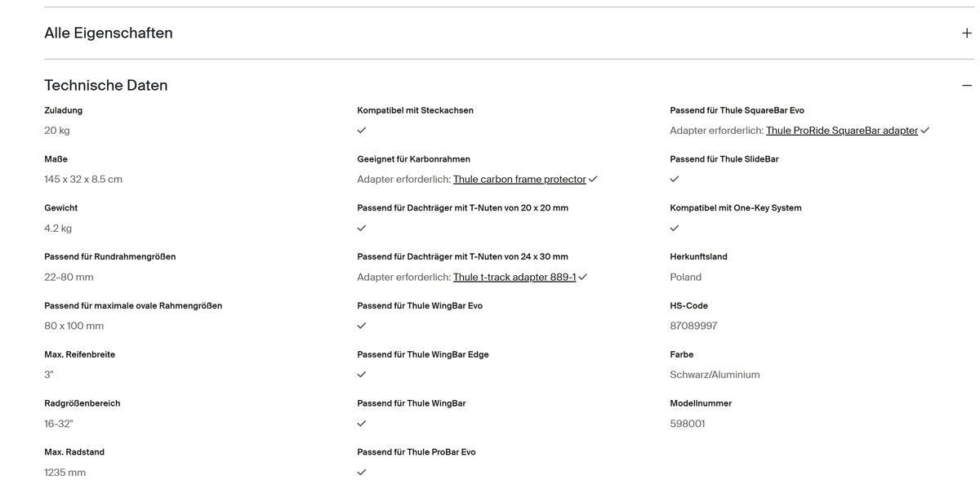Click checkmark under Passend für Thule WingBar

[362, 424]
